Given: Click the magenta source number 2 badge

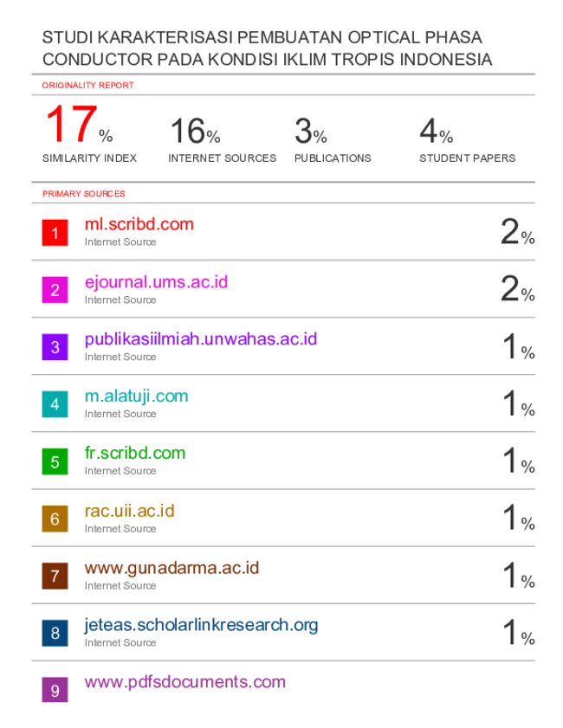Looking at the screenshot, I should tap(55, 290).
